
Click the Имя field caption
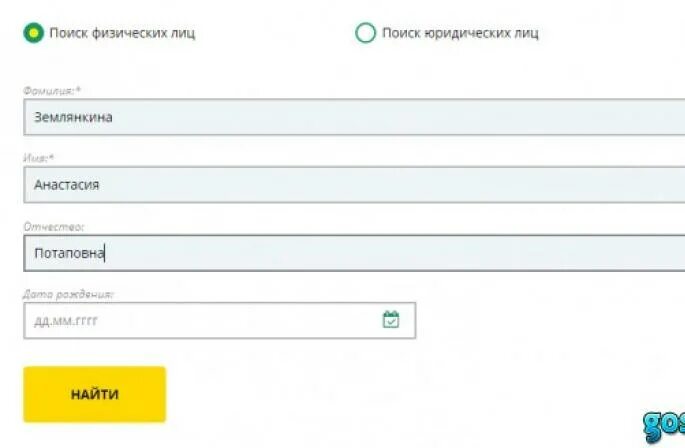point(38,158)
